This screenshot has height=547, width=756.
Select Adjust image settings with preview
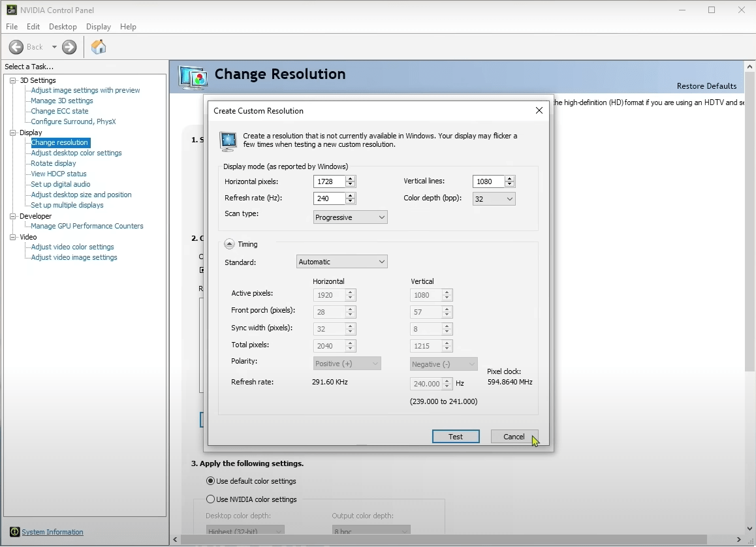(x=86, y=90)
